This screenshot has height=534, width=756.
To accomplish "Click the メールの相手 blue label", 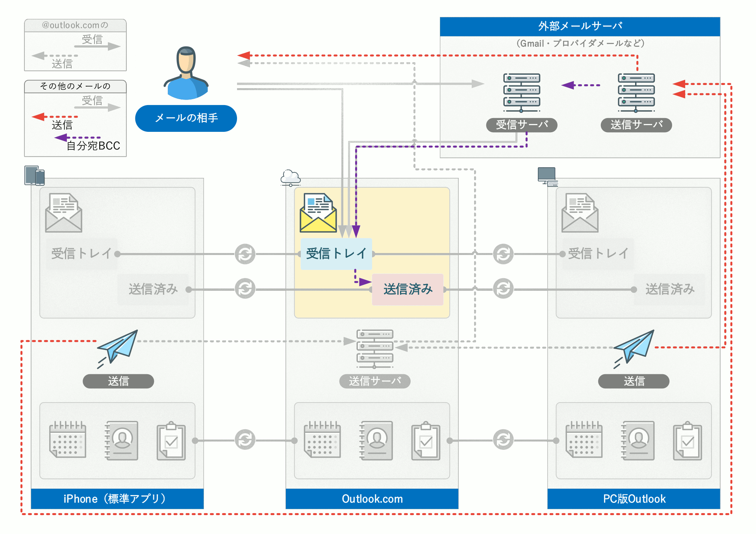I will [186, 118].
